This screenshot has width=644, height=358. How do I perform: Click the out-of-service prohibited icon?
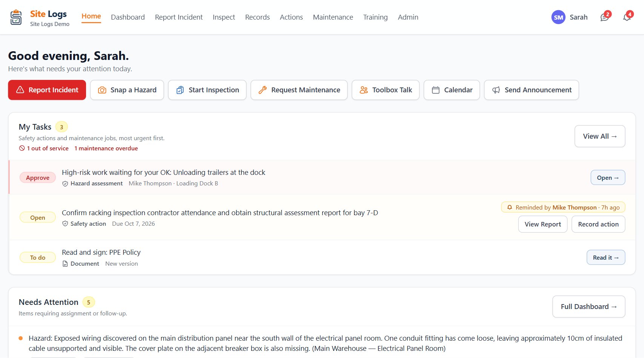(22, 148)
